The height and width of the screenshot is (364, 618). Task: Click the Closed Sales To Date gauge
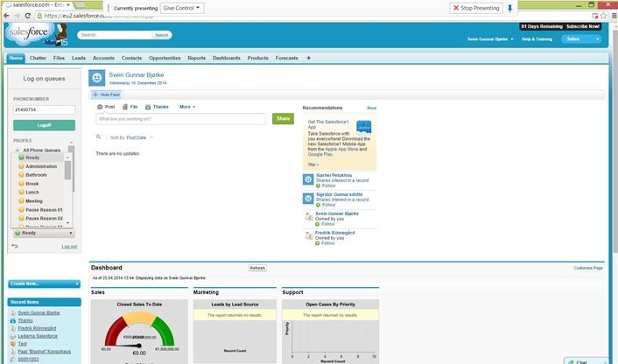[x=139, y=332]
